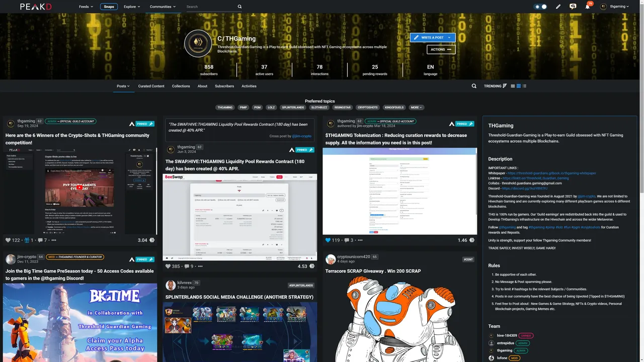Image resolution: width=644 pixels, height=362 pixels.
Task: Click the gift tip icon on Crypto-Shots post
Action: (27, 240)
